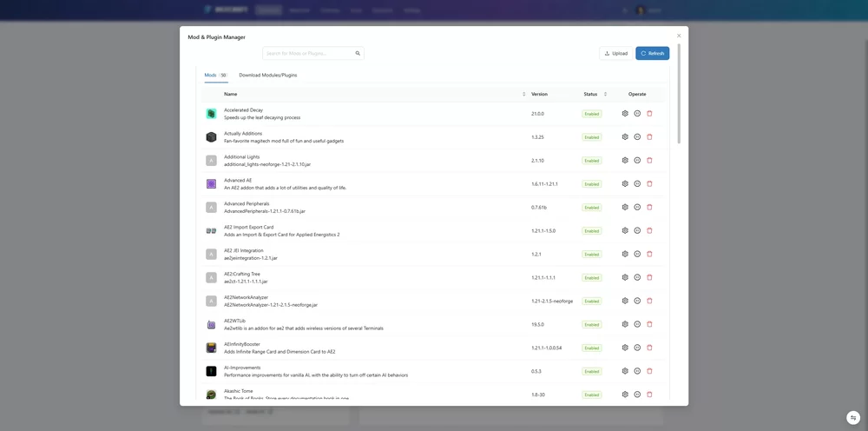Viewport: 868px width, 431px height.
Task: Open settings gear for AE2WTLib
Action: point(625,324)
